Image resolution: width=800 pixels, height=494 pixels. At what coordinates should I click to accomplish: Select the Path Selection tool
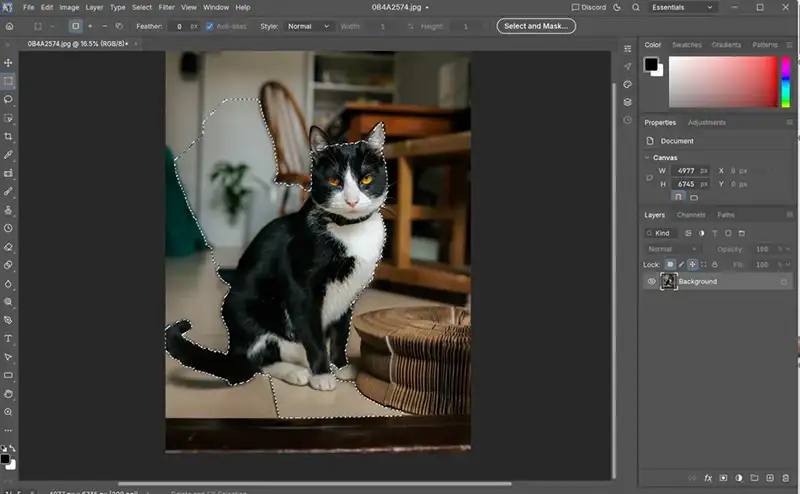point(8,357)
